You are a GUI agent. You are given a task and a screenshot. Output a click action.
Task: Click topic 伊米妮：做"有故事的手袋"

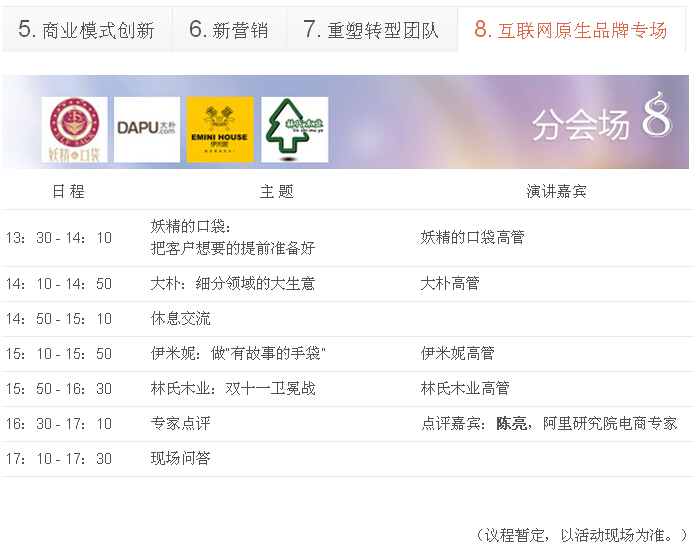238,353
